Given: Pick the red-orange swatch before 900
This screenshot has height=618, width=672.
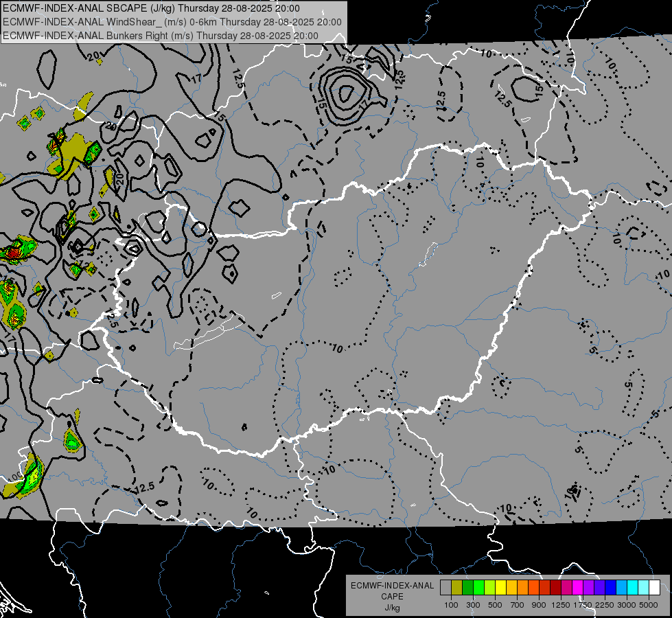Looking at the screenshot, I should (x=533, y=587).
